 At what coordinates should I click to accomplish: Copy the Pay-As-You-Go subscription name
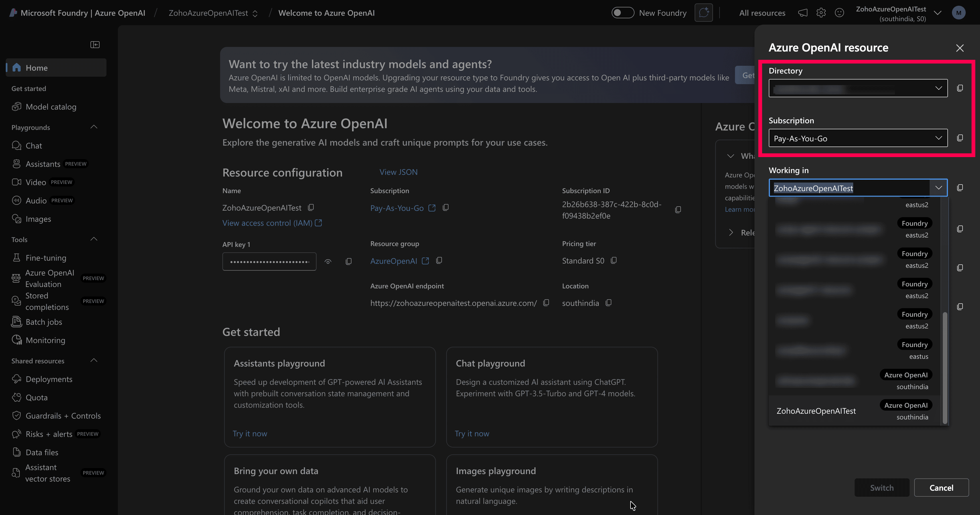[x=445, y=208]
